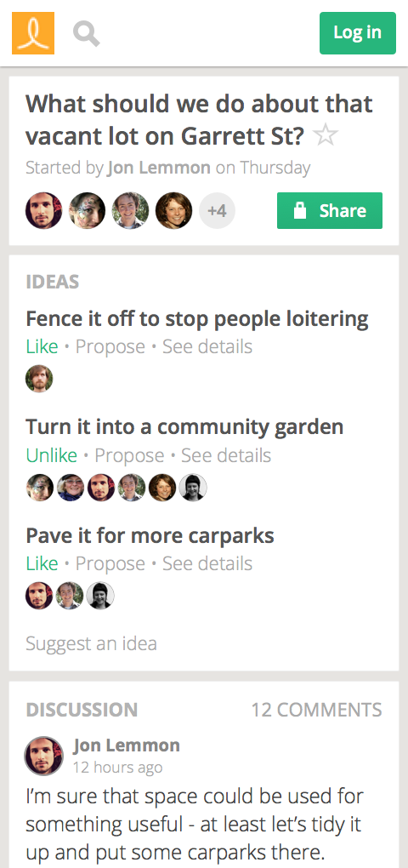Viewport: 408px width, 868px height.
Task: Propose the 'Fence it off' idea
Action: (110, 346)
